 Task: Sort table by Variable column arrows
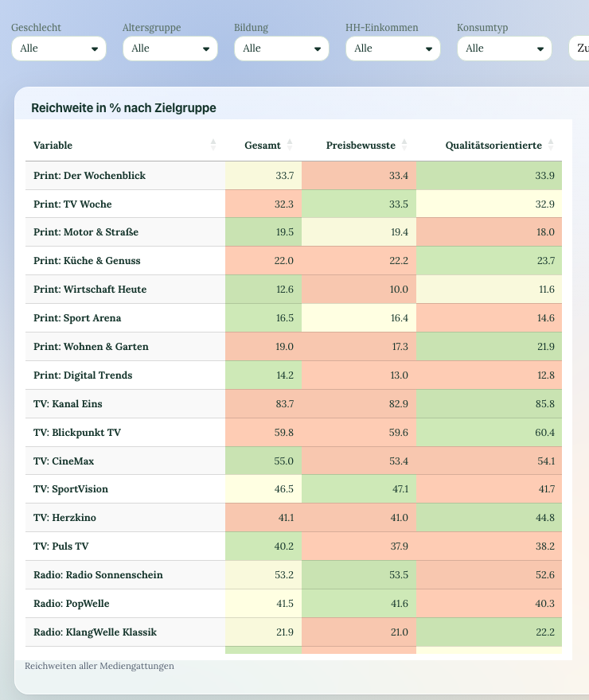(213, 145)
